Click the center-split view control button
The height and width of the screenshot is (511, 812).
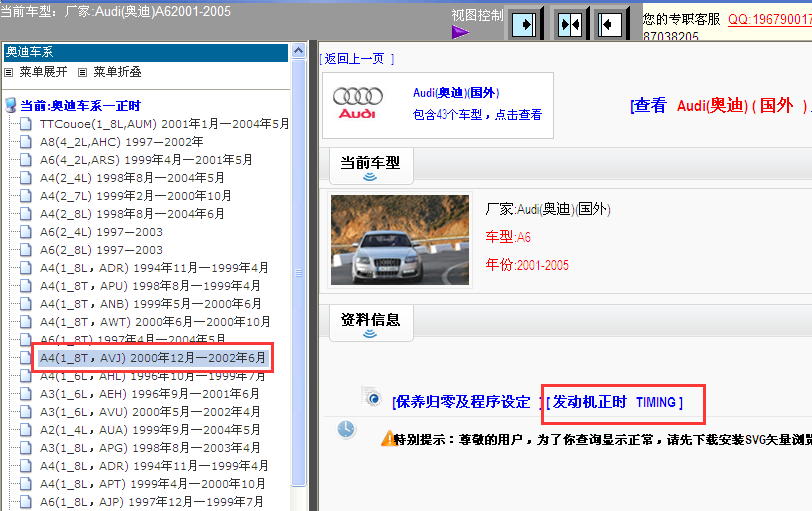(570, 24)
